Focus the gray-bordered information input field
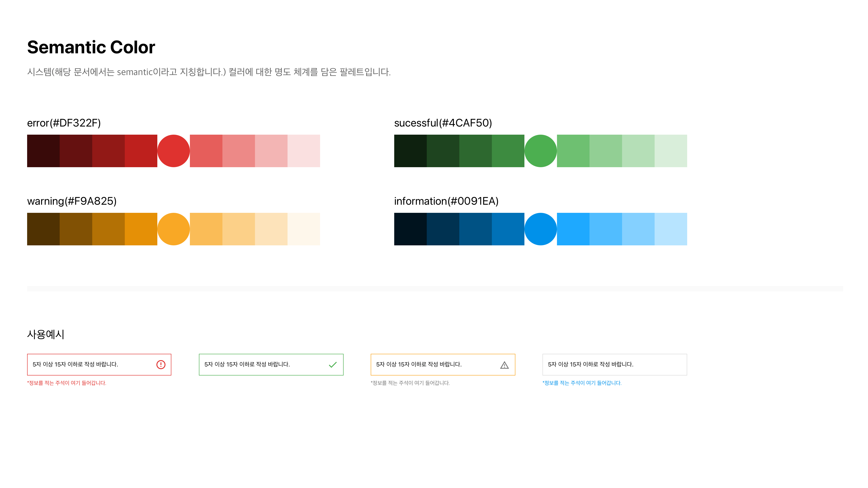This screenshot has height=488, width=868. (615, 364)
